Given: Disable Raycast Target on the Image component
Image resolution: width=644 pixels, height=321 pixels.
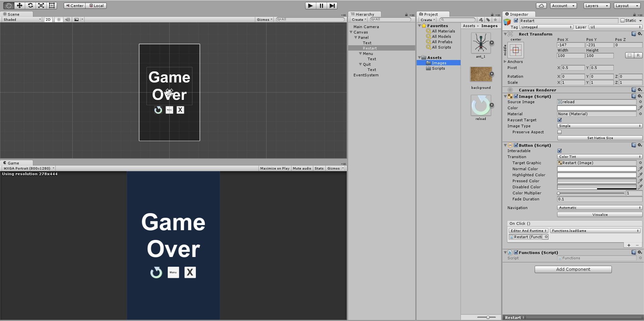Looking at the screenshot, I should pos(559,120).
